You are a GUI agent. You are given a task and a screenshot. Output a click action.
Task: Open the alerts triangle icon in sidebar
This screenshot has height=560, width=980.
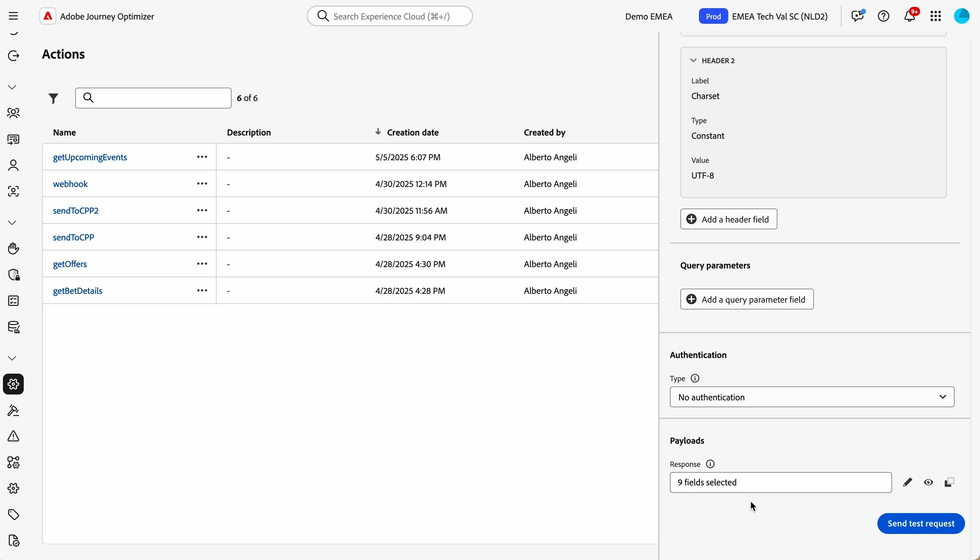[13, 436]
